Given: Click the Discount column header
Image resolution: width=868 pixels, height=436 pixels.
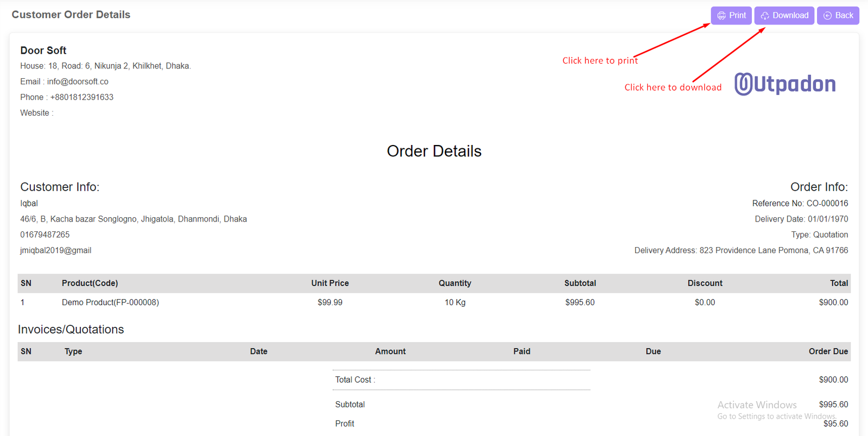Looking at the screenshot, I should (705, 283).
